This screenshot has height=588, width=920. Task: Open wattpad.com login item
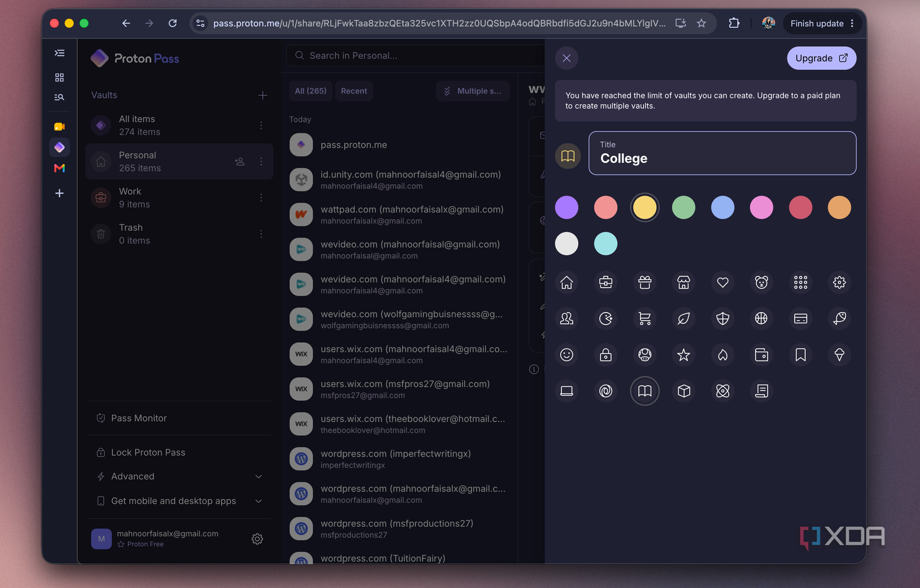pos(399,215)
